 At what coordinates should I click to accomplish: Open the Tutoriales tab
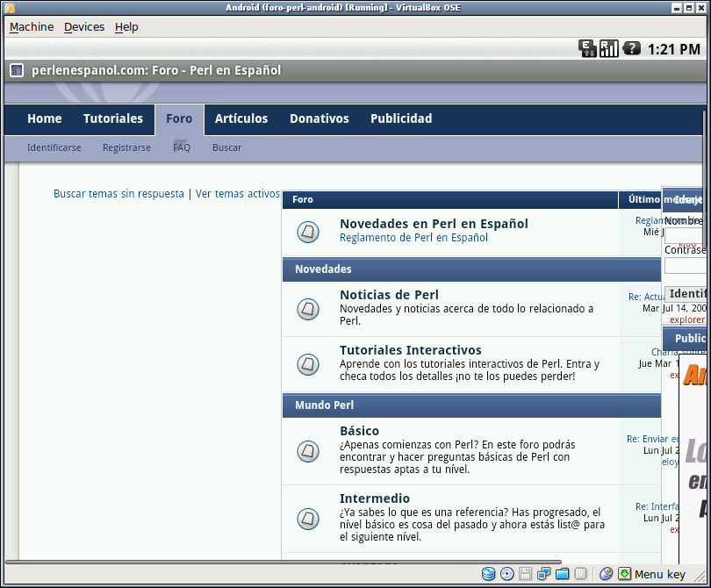[x=113, y=118]
